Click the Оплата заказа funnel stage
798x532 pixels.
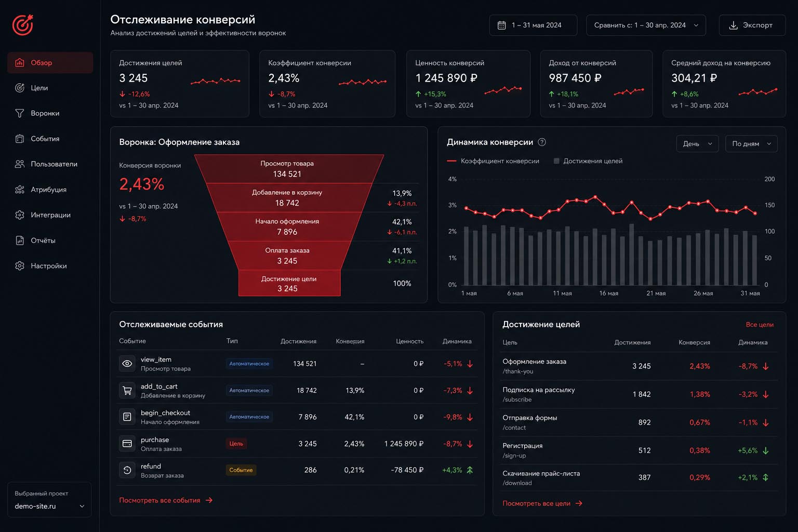pyautogui.click(x=287, y=256)
